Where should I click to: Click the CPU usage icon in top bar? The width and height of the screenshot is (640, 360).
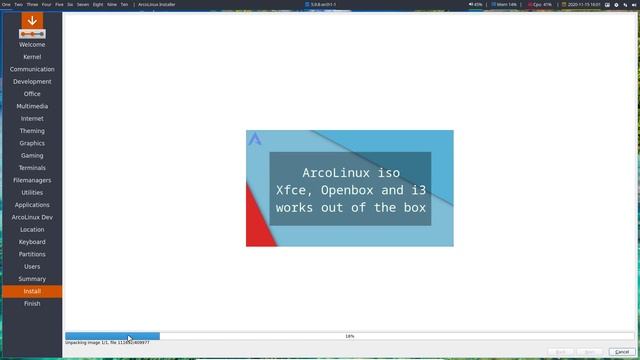pyautogui.click(x=530, y=4)
